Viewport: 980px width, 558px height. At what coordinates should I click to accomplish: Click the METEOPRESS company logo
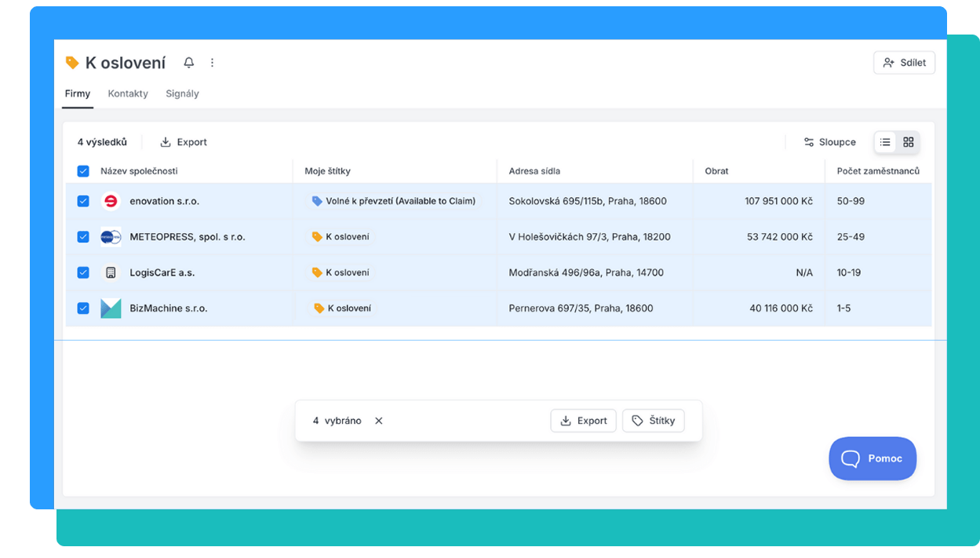(x=111, y=237)
